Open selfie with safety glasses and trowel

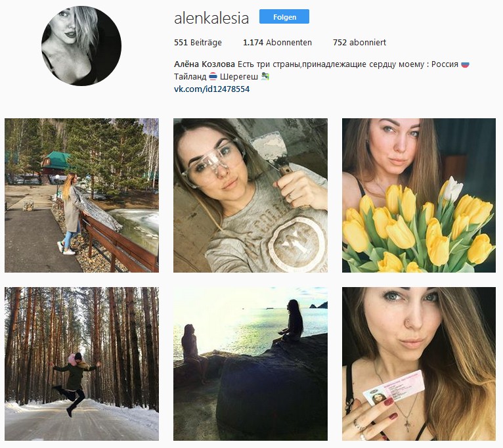[x=250, y=196]
